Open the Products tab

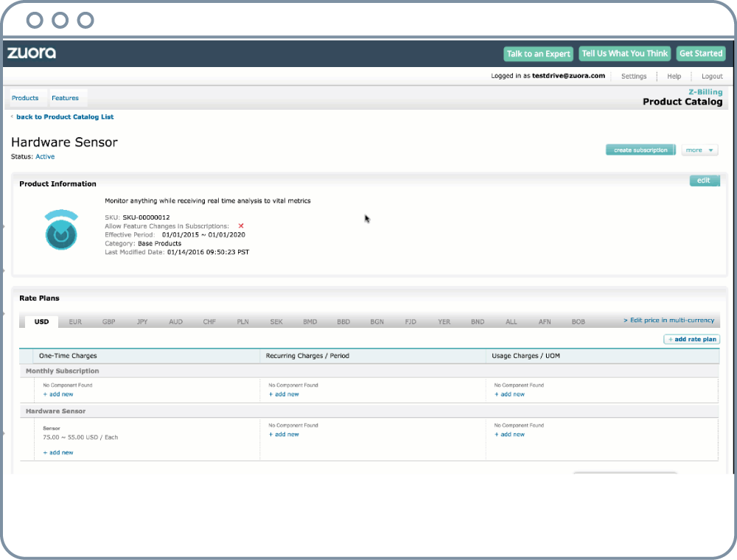[x=25, y=98]
